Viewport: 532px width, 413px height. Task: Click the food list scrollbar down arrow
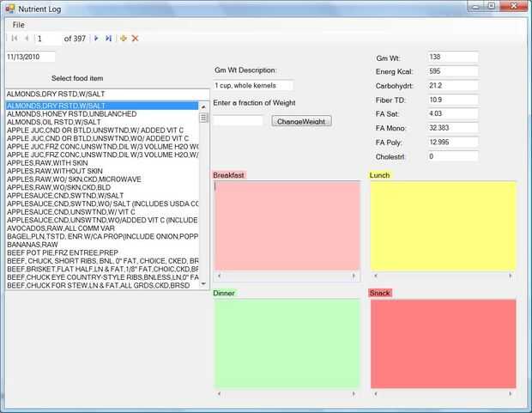click(x=203, y=283)
